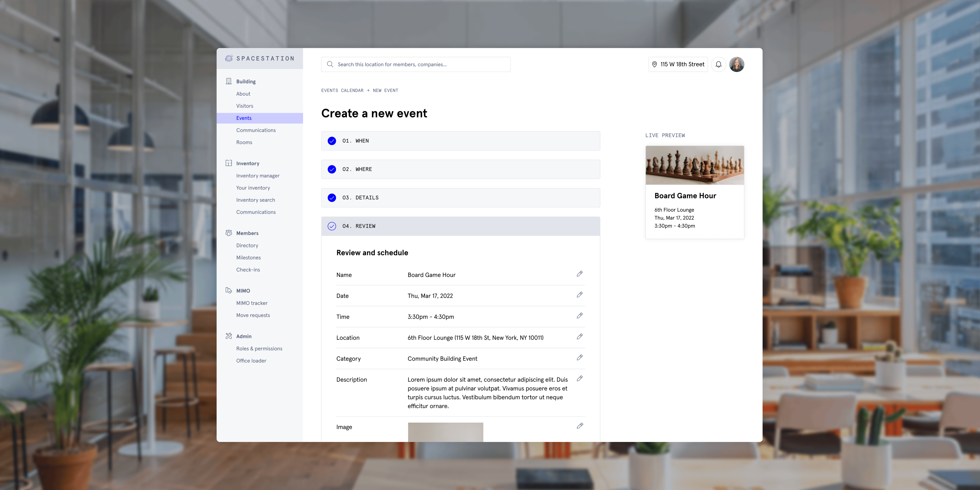The image size is (980, 490).
Task: Click the Thu, Mar 17, 2022 date value
Action: [430, 296]
